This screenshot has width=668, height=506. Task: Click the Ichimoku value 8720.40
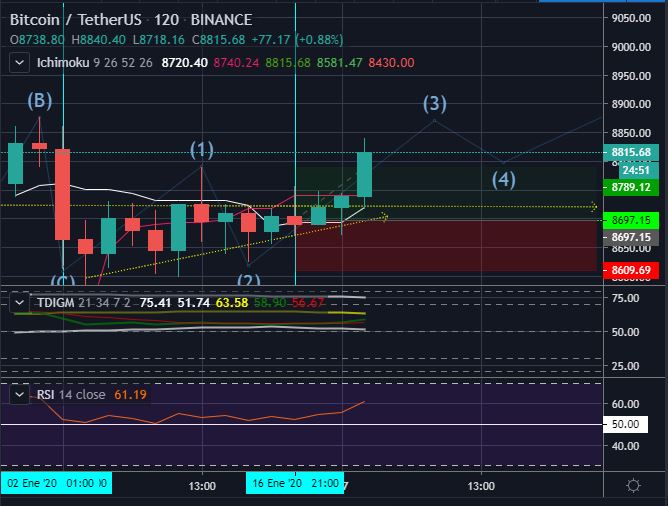coord(184,63)
